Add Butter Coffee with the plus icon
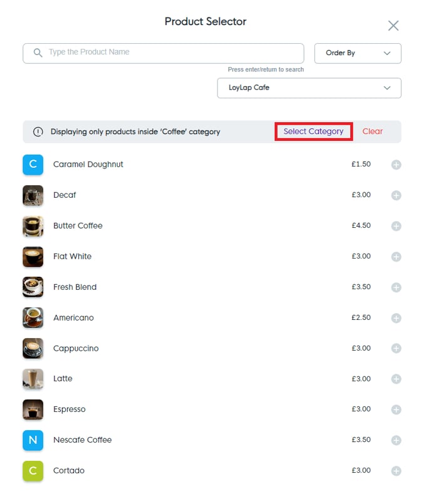The height and width of the screenshot is (504, 431). pyautogui.click(x=396, y=225)
